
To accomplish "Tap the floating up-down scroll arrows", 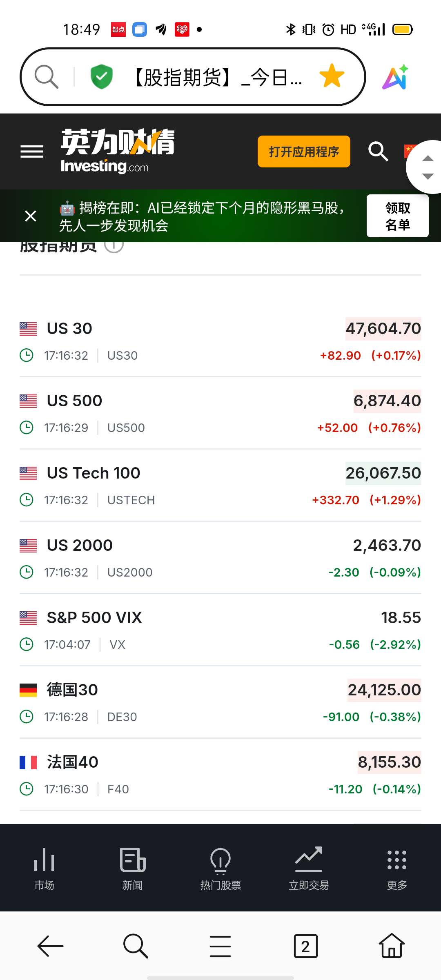I will 427,167.
